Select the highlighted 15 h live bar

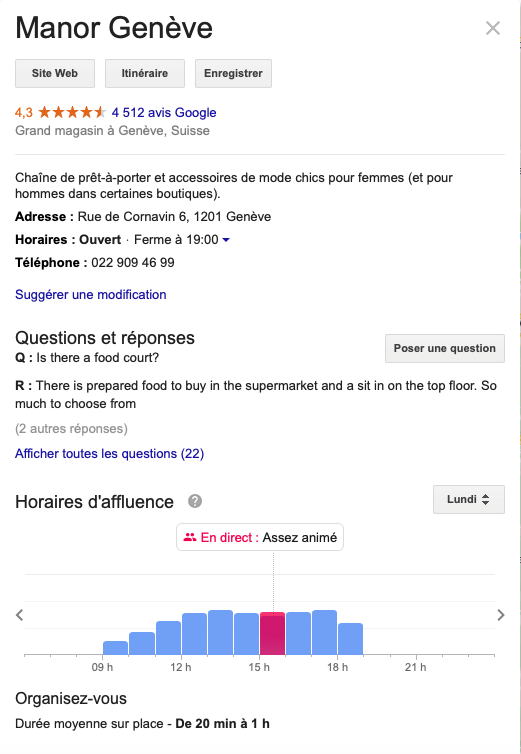pyautogui.click(x=272, y=633)
